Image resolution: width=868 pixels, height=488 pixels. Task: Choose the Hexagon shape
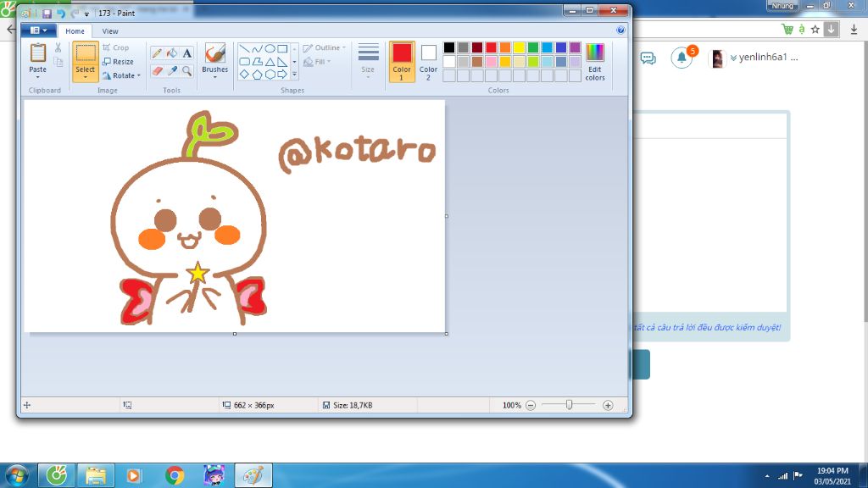[270, 75]
